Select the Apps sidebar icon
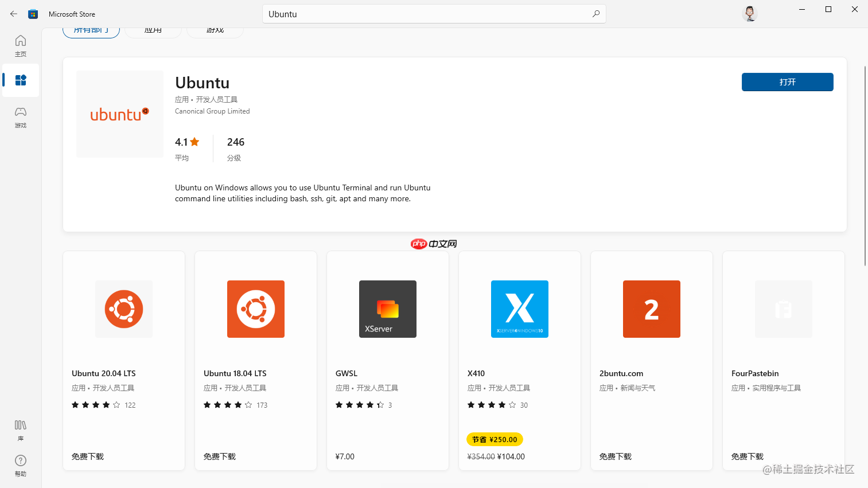The width and height of the screenshot is (868, 488). pyautogui.click(x=21, y=80)
